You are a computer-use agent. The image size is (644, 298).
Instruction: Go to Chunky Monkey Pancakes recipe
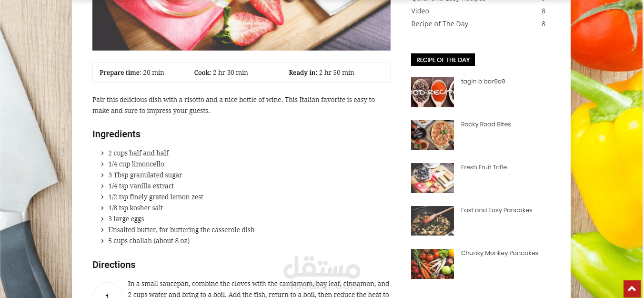(x=500, y=253)
